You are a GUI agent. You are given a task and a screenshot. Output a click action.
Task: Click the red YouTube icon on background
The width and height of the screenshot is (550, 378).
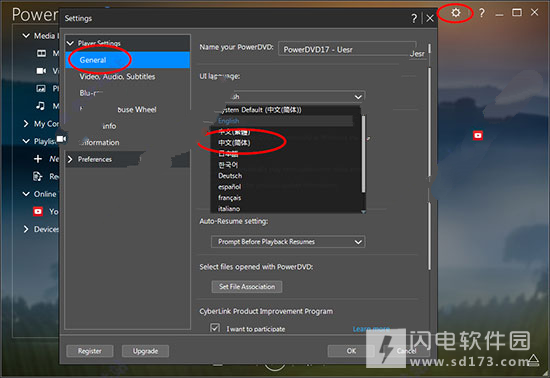[x=478, y=135]
